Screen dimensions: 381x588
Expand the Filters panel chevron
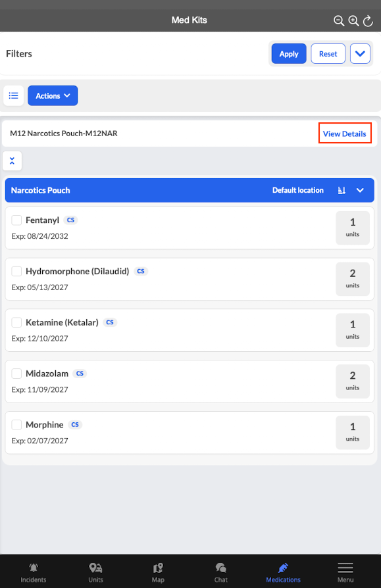360,54
